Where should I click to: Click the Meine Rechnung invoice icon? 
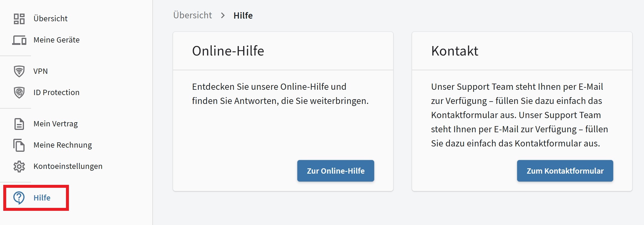tap(20, 145)
